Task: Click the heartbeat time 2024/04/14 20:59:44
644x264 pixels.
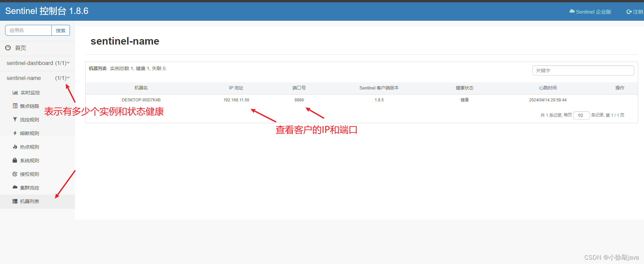Action: [548, 100]
